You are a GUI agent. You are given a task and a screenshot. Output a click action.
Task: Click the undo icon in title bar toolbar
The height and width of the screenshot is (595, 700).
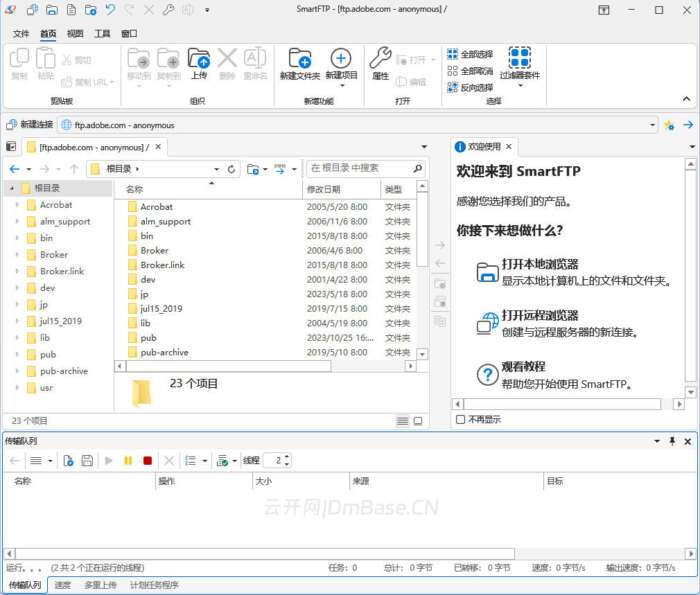tap(110, 9)
